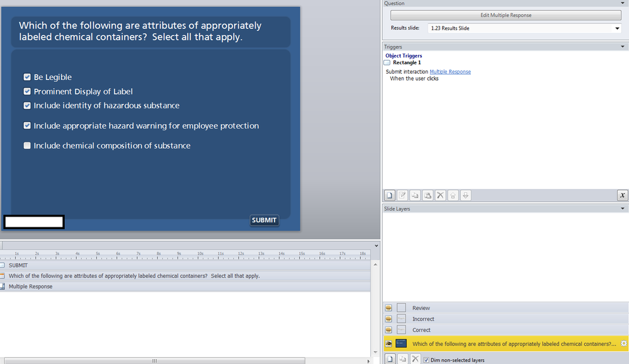
Task: Duplicate the selected slide layer
Action: tap(403, 359)
